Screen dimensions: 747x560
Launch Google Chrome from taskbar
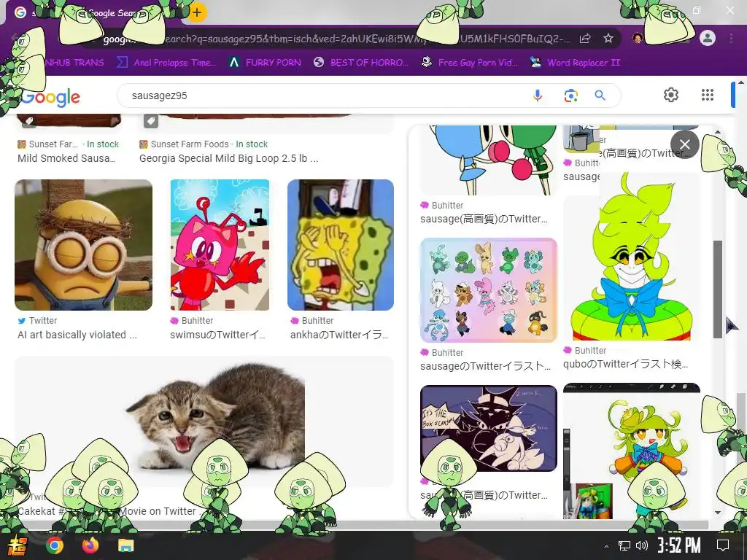pos(54,545)
